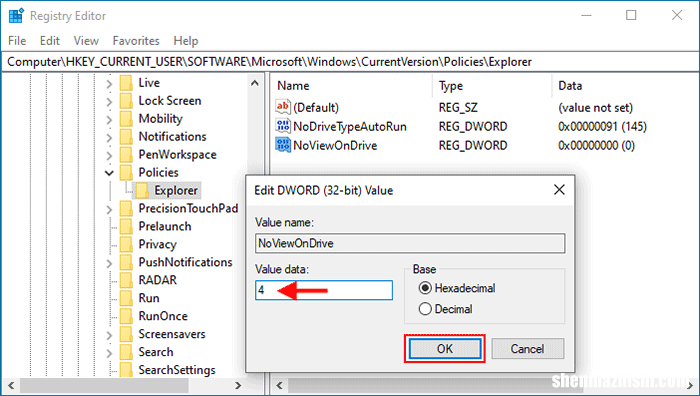
Task: Click the RunOnce folder icon
Action: 126,316
